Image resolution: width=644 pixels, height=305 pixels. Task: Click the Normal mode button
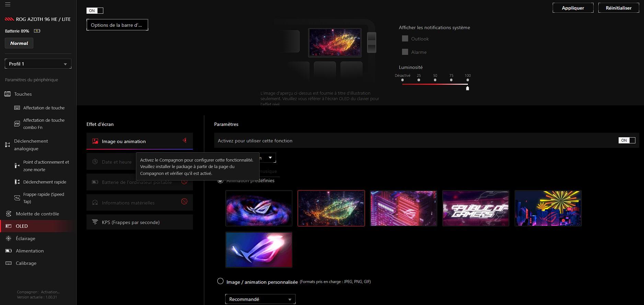[19, 43]
